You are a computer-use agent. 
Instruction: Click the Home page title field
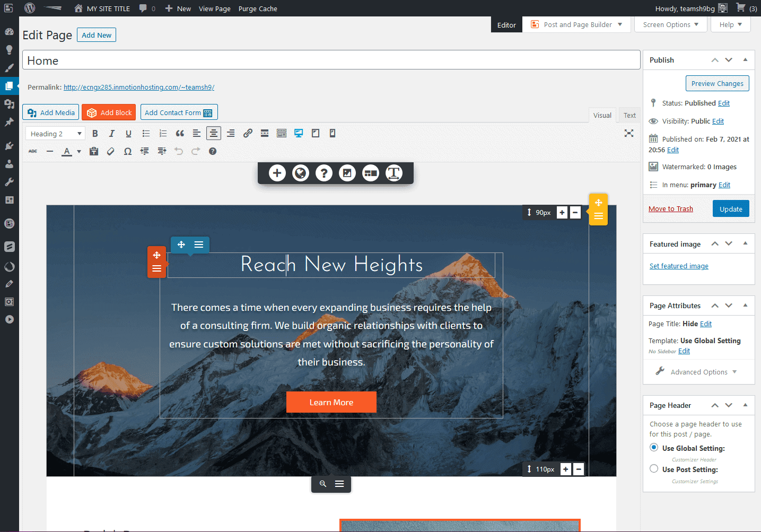[331, 60]
